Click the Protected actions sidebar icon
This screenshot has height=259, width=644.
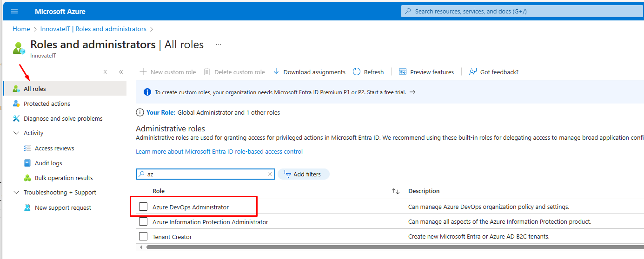[x=16, y=104]
